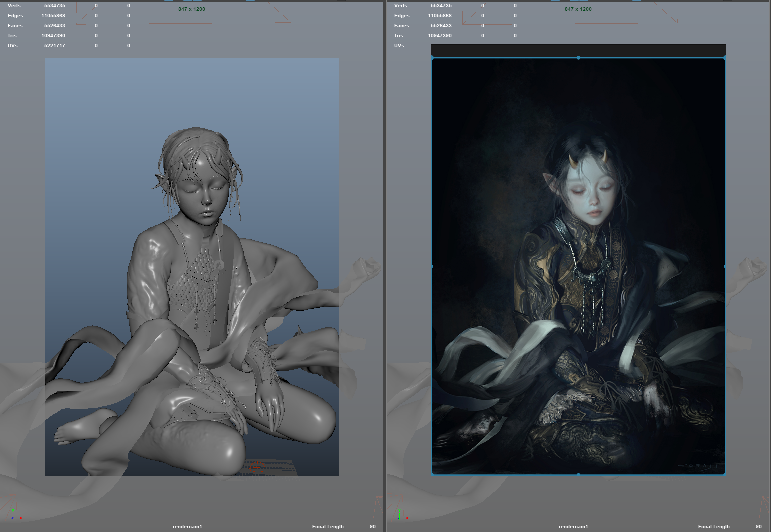Click the 'Edges:' label in left viewport
The width and height of the screenshot is (771, 532).
coord(16,16)
